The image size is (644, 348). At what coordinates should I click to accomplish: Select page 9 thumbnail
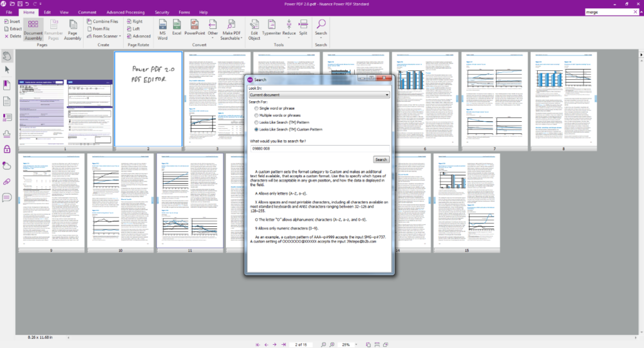pyautogui.click(x=52, y=200)
